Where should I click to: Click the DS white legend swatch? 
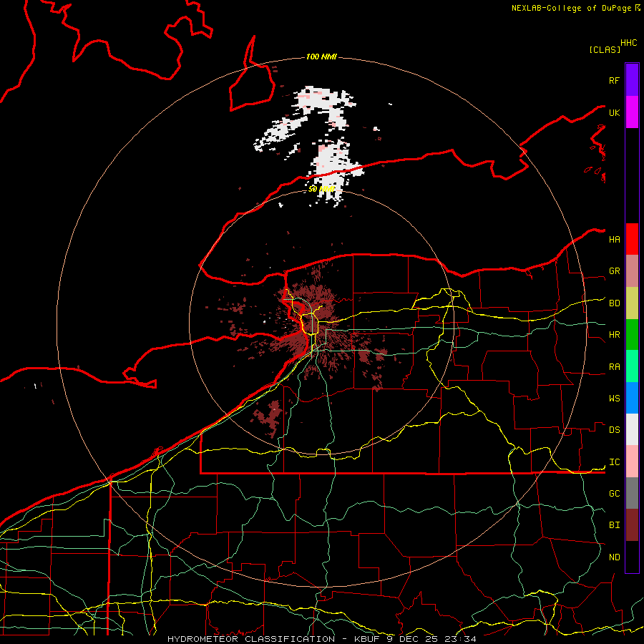[x=632, y=429]
